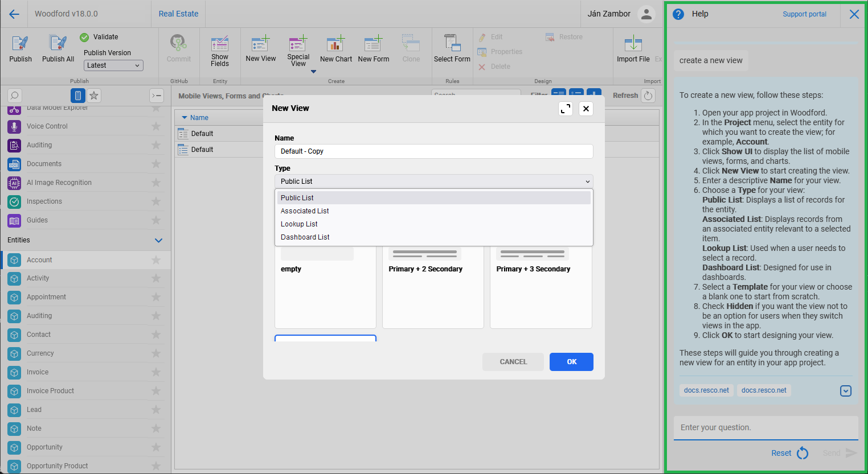Open the Publish Version dropdown

[x=113, y=65]
